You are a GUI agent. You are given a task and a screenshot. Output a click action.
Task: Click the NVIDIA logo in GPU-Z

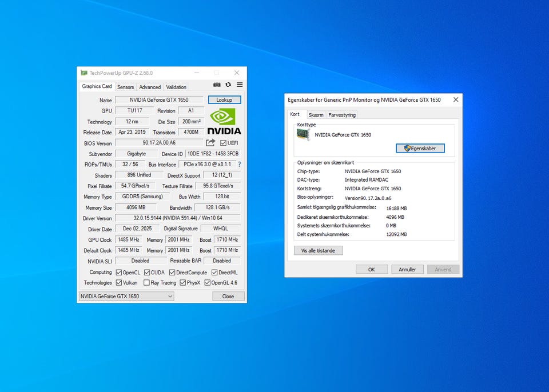click(224, 122)
